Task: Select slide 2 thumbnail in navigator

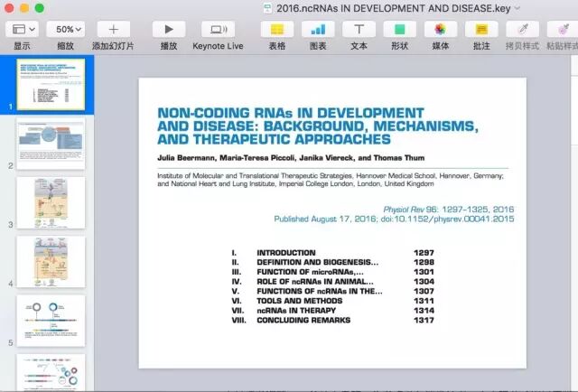Action: pyautogui.click(x=51, y=144)
